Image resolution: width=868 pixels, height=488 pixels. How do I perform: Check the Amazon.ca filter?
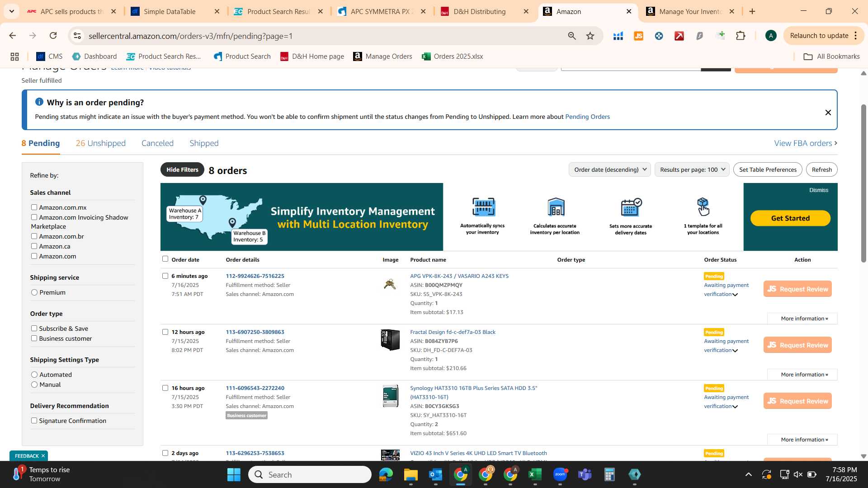pos(34,246)
